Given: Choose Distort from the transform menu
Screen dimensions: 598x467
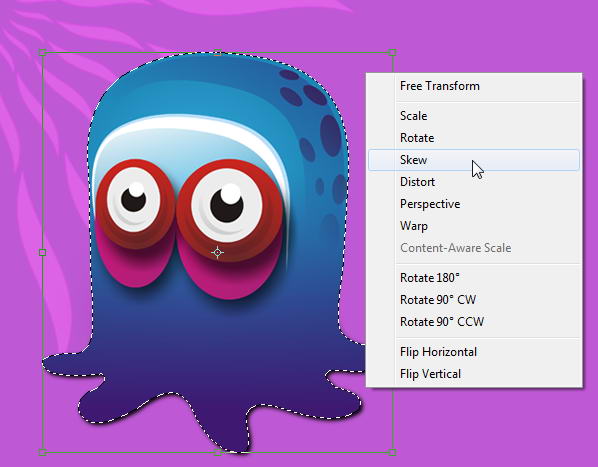Looking at the screenshot, I should pos(473,182).
